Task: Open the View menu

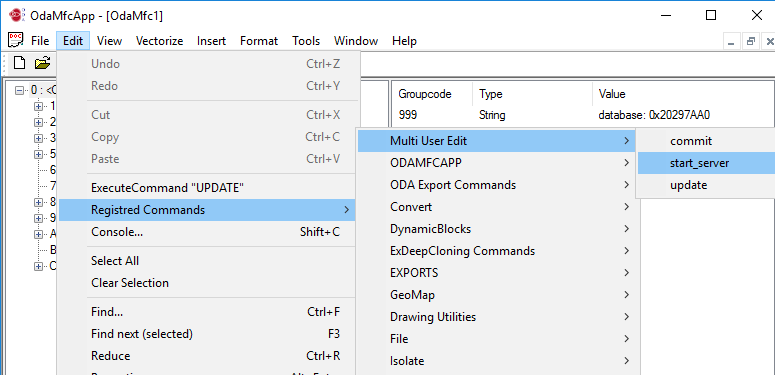Action: click(x=109, y=41)
